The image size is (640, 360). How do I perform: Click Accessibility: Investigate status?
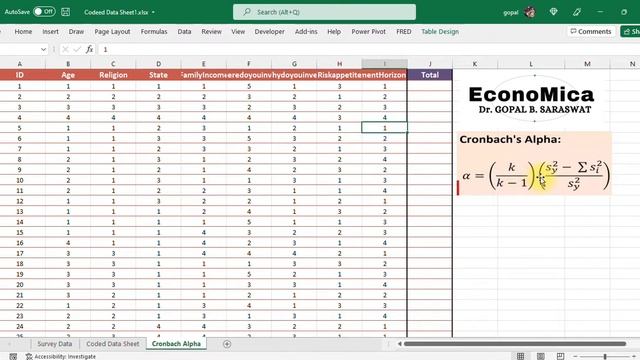click(x=61, y=356)
